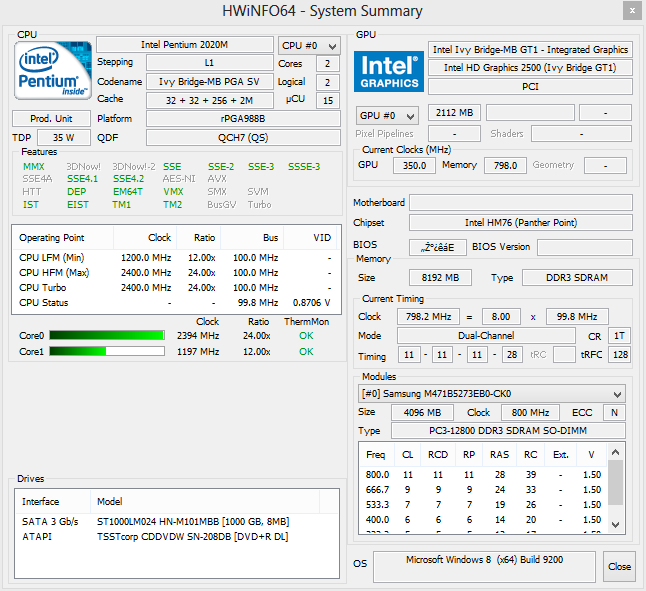Select the 533.3 frequency timing row
Image resolution: width=646 pixels, height=591 pixels.
point(484,505)
